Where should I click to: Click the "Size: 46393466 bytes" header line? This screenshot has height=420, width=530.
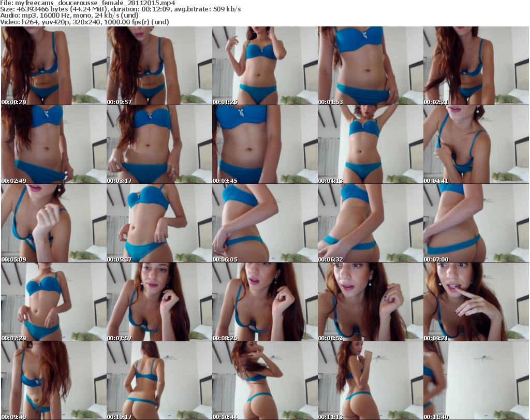click(x=120, y=9)
